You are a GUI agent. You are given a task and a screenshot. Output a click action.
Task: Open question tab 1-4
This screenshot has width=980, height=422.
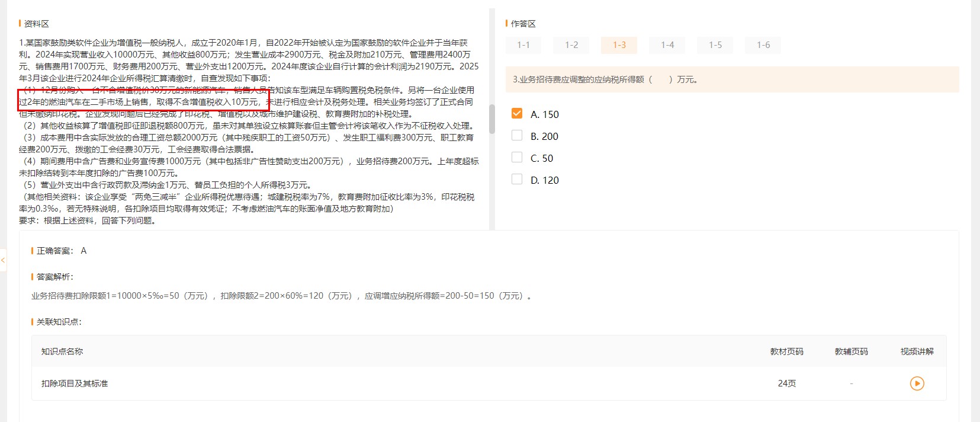coord(667,45)
